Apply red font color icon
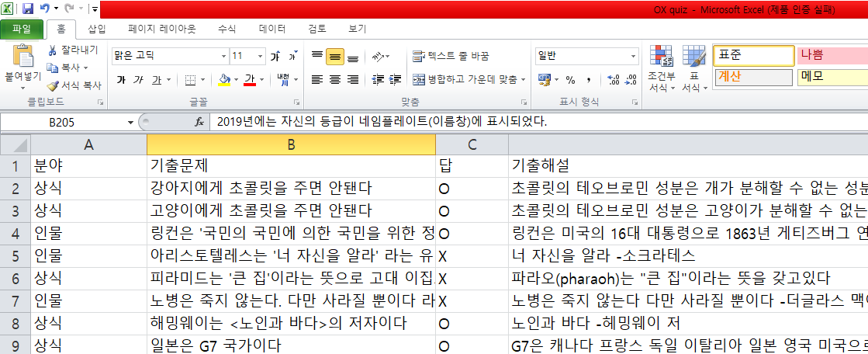Image resolution: width=868 pixels, height=354 pixels. (249, 80)
